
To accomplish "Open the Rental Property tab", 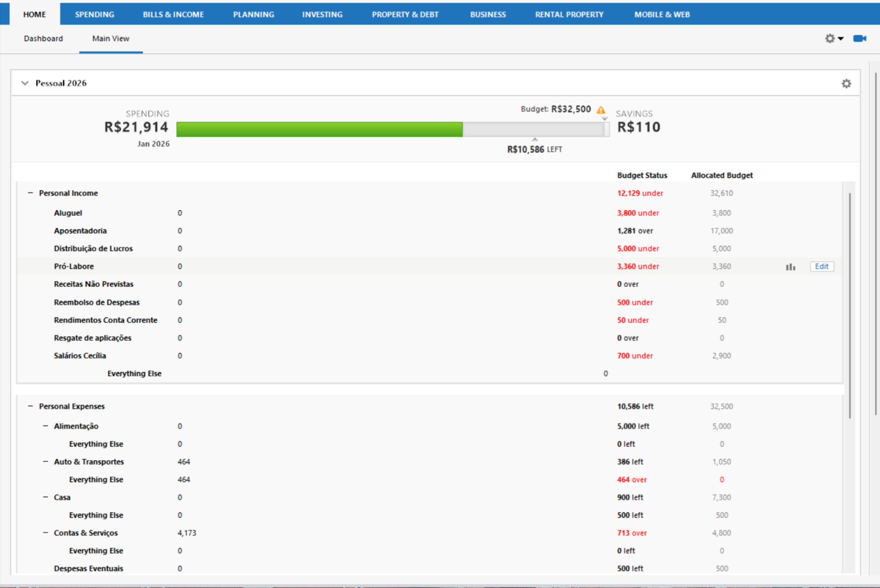I will pyautogui.click(x=569, y=14).
